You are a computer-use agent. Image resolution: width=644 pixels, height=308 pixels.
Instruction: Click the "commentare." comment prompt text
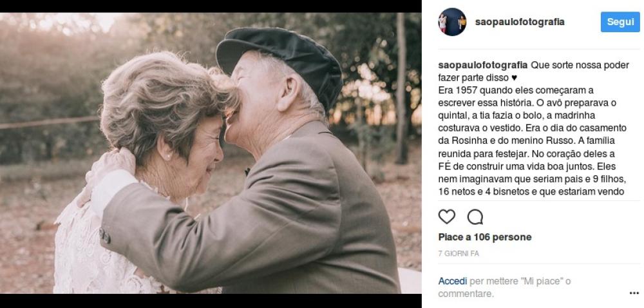click(466, 294)
